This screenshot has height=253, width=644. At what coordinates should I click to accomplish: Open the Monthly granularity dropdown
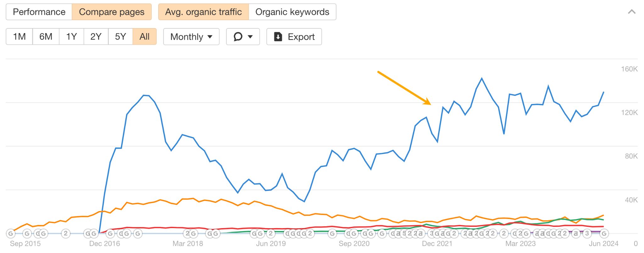(x=191, y=37)
